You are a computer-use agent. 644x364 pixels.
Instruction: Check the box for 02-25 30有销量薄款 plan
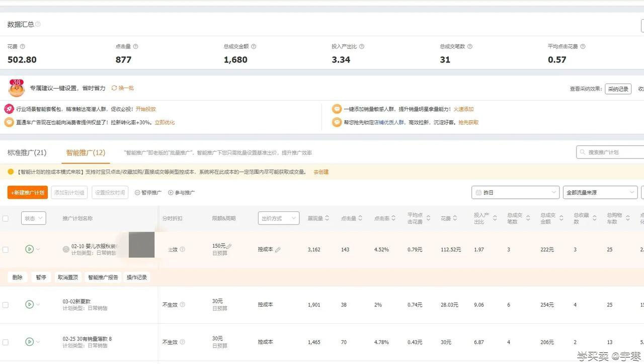6,342
